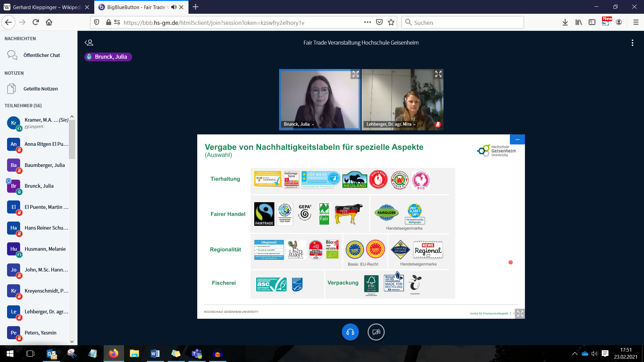Fullscreen Lehberger's webcam video
This screenshot has height=362, width=644.
(x=438, y=74)
